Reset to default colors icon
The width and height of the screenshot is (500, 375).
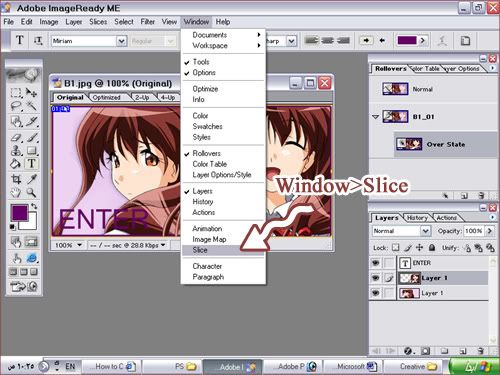click(x=13, y=227)
